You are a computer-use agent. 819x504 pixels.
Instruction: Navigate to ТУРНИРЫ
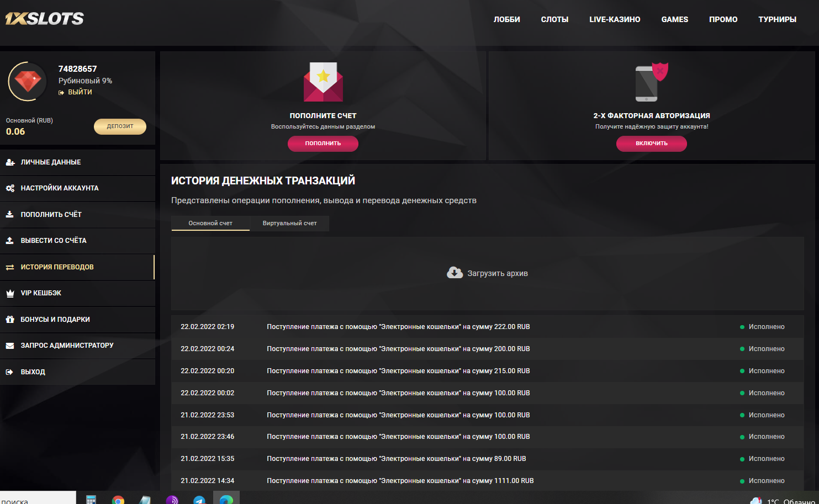[777, 19]
